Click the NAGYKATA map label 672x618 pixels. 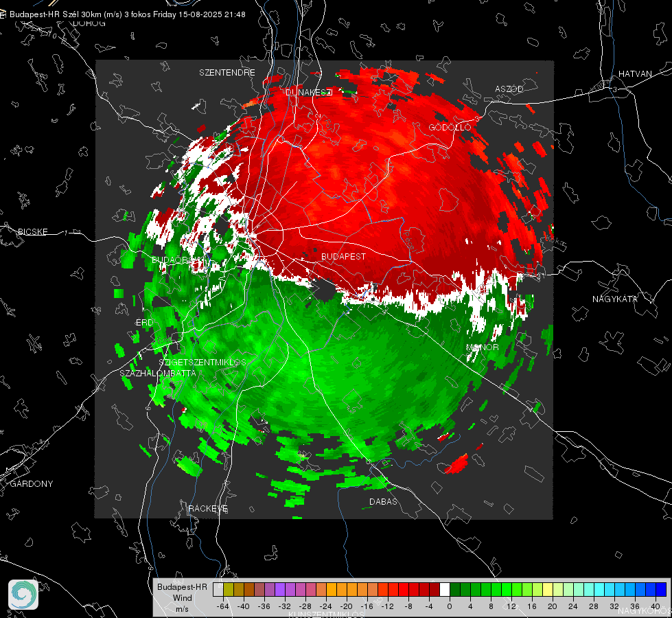[x=615, y=299]
